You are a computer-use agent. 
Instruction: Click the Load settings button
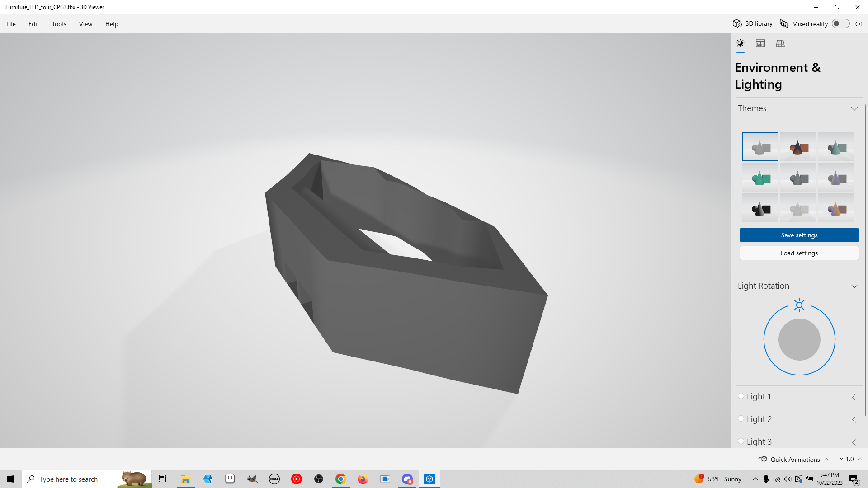pos(799,253)
